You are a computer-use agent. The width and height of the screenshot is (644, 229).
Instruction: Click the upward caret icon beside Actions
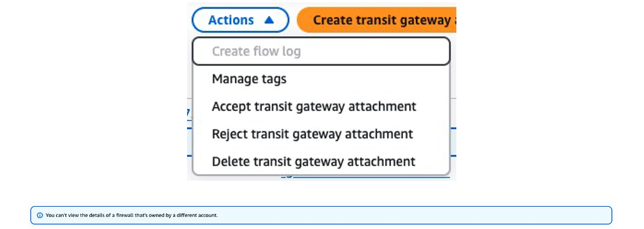[x=269, y=20]
